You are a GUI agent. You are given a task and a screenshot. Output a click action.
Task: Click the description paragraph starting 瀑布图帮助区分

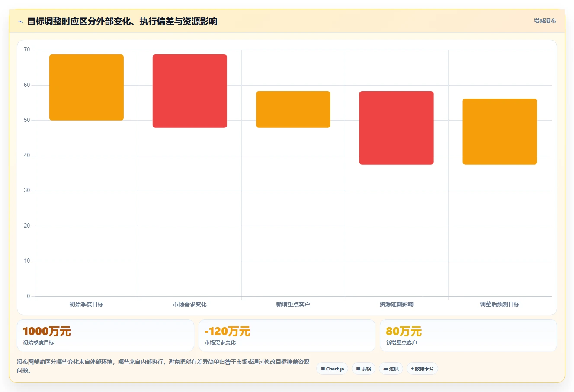click(x=163, y=366)
